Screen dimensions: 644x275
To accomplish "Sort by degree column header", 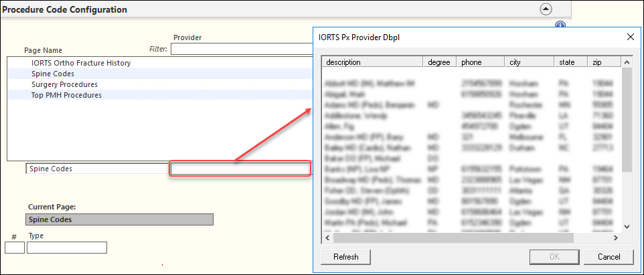I will tap(440, 62).
